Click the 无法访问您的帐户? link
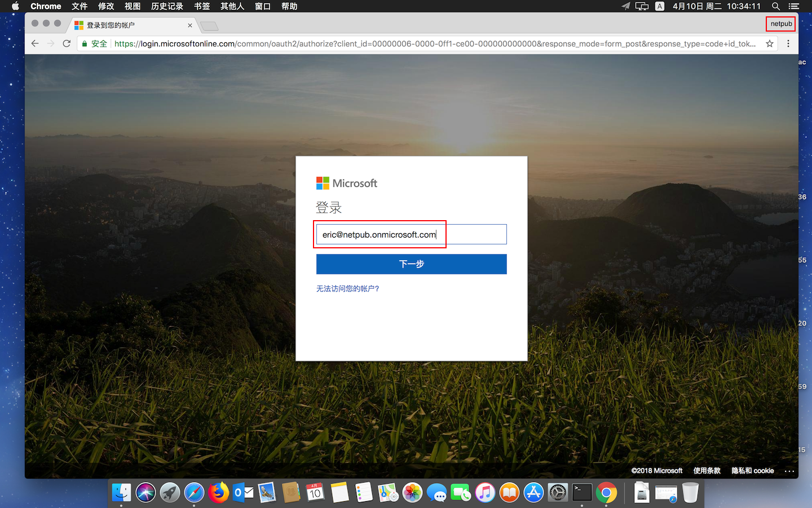This screenshot has height=508, width=812. pyautogui.click(x=348, y=288)
